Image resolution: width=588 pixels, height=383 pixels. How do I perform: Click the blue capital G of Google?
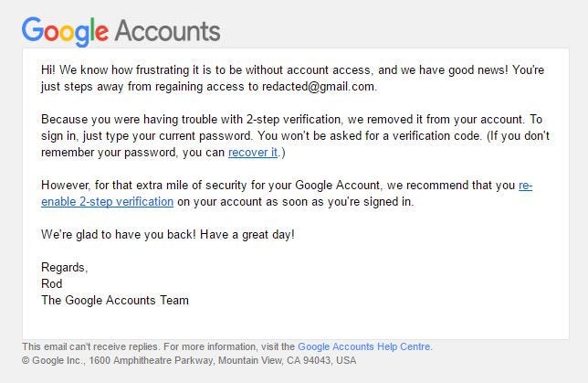coord(33,29)
